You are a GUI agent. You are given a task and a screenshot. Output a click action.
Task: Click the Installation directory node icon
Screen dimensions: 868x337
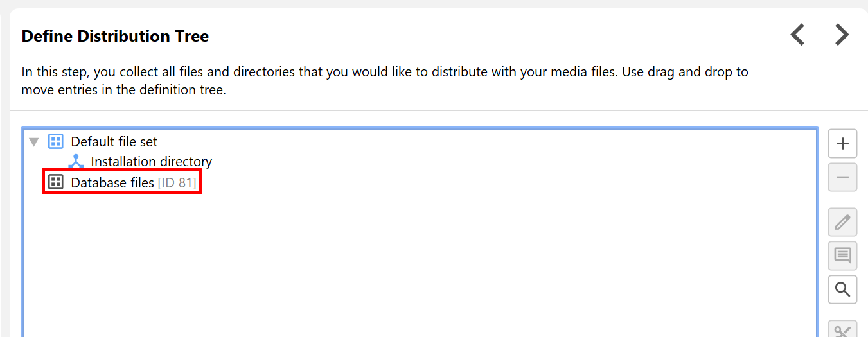click(76, 162)
